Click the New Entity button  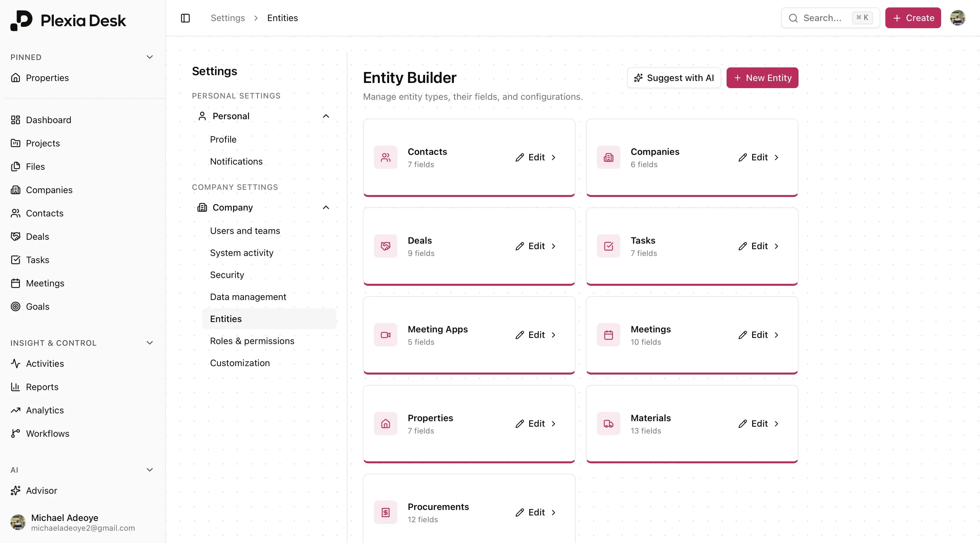coord(762,77)
